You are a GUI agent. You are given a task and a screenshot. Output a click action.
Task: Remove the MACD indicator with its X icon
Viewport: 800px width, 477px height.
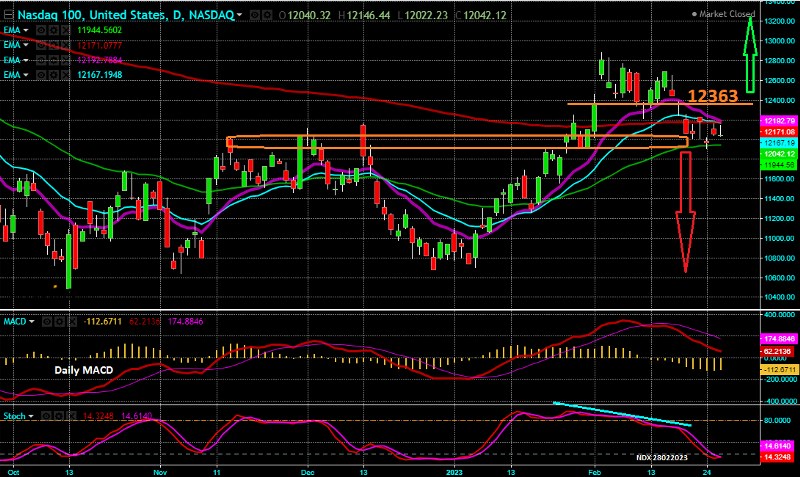coord(71,322)
